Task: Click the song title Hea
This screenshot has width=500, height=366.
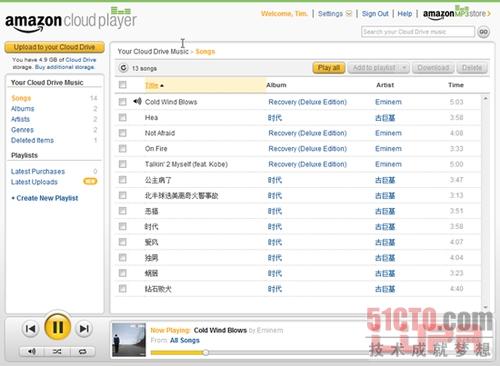Action: pyautogui.click(x=151, y=117)
